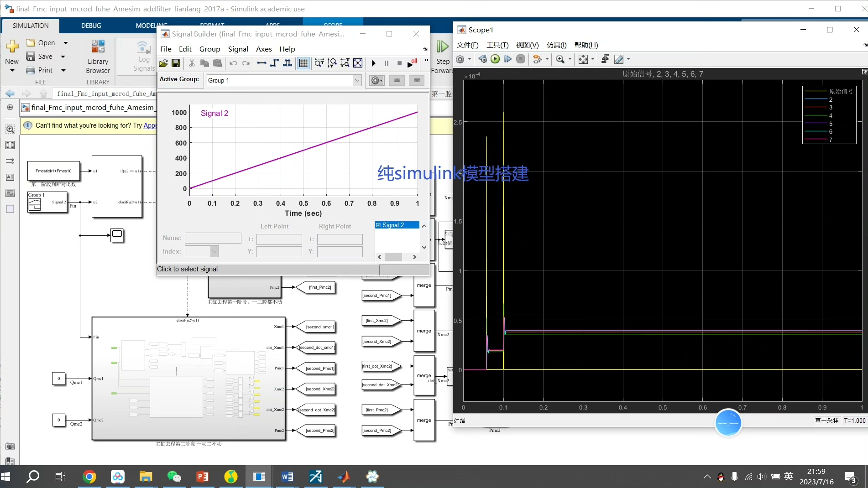Screen dimensions: 868x488
Task: Expand the Print dropdown arrow in ribbon
Action: [x=63, y=70]
